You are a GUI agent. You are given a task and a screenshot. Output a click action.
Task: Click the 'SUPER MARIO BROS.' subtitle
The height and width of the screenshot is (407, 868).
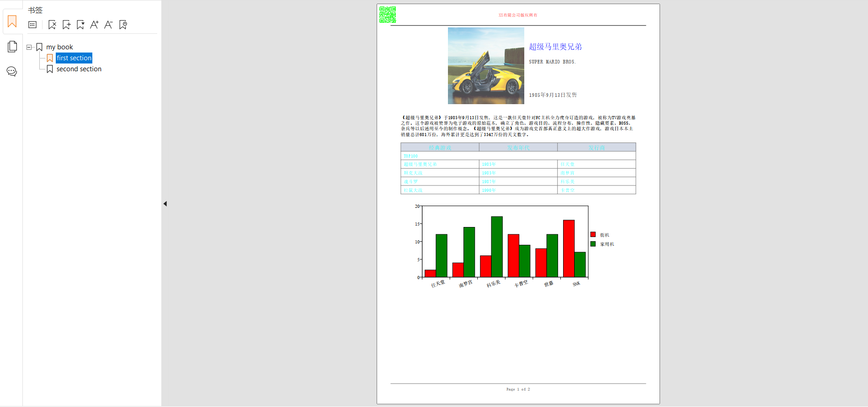[x=552, y=62]
